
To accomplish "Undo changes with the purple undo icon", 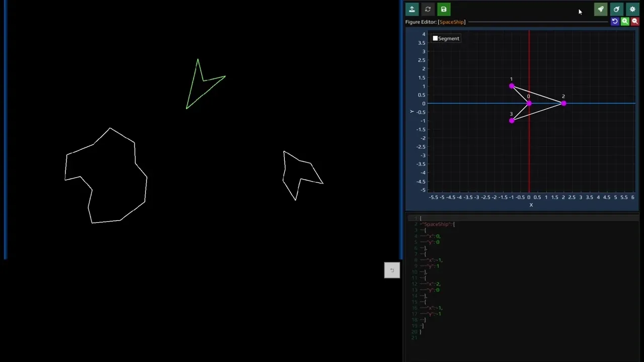I will [615, 21].
